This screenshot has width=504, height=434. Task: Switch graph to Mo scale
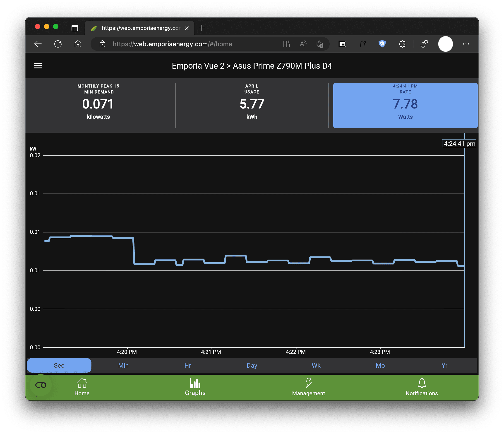pyautogui.click(x=380, y=365)
